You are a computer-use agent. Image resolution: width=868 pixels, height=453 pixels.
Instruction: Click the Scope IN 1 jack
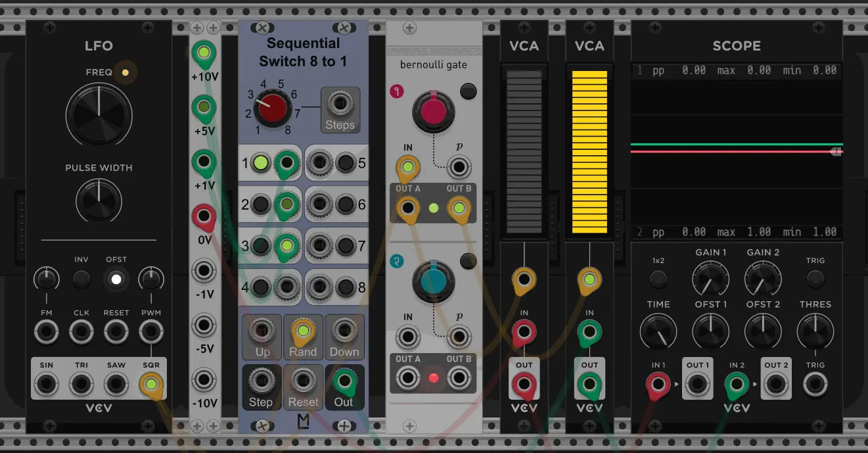pos(658,383)
